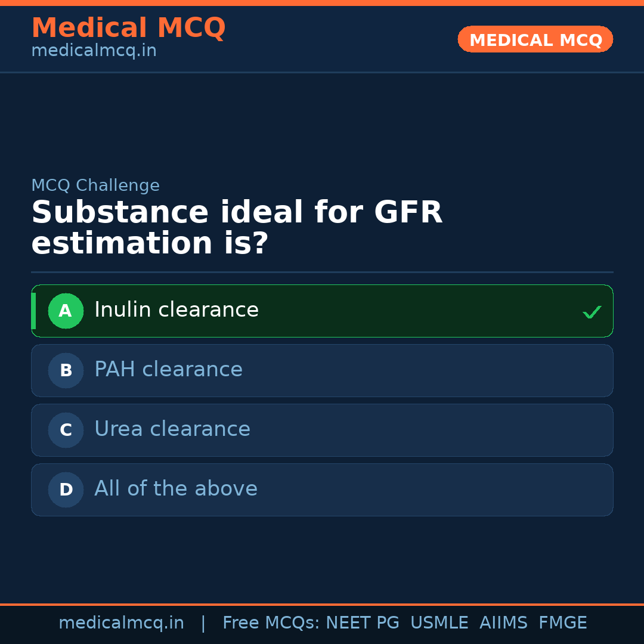
Task: Select the All of the above option
Action: click(176, 489)
